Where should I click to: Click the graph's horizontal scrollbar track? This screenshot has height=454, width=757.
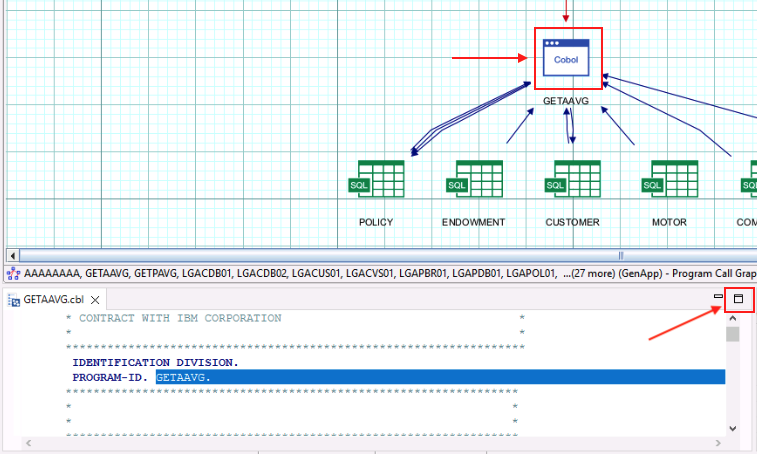386,255
